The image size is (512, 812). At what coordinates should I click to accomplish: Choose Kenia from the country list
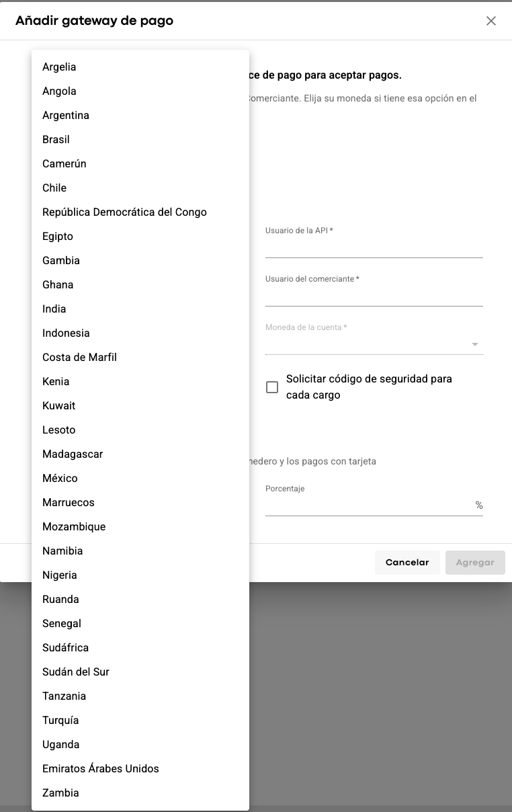pyautogui.click(x=56, y=381)
